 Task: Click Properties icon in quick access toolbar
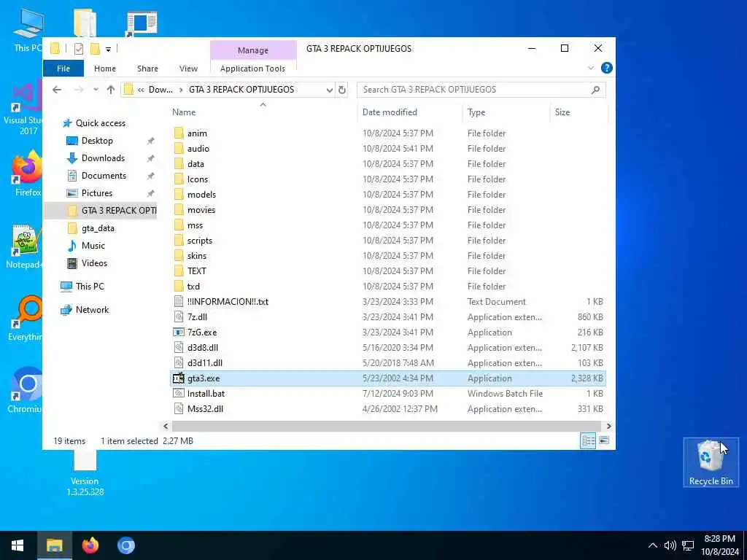coord(79,49)
